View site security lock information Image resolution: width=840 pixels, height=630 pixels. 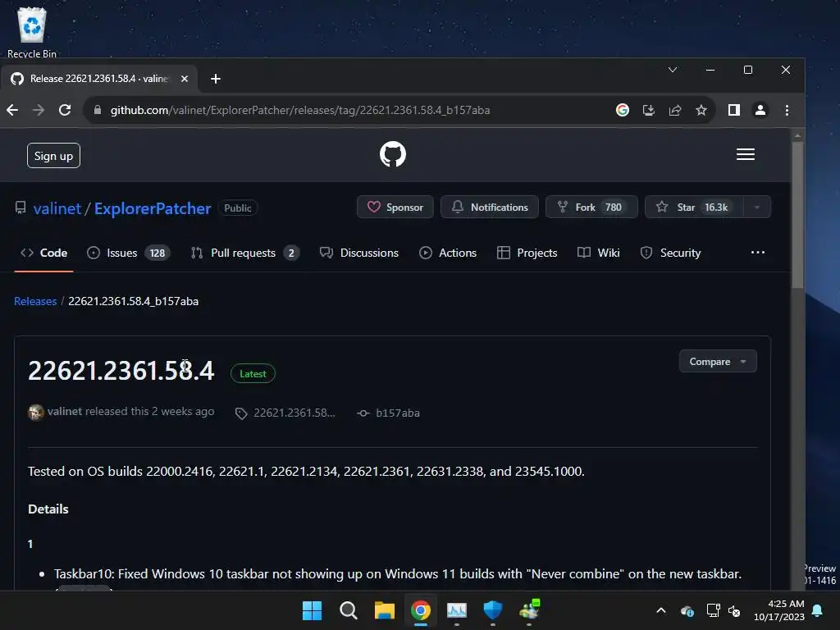pyautogui.click(x=97, y=110)
